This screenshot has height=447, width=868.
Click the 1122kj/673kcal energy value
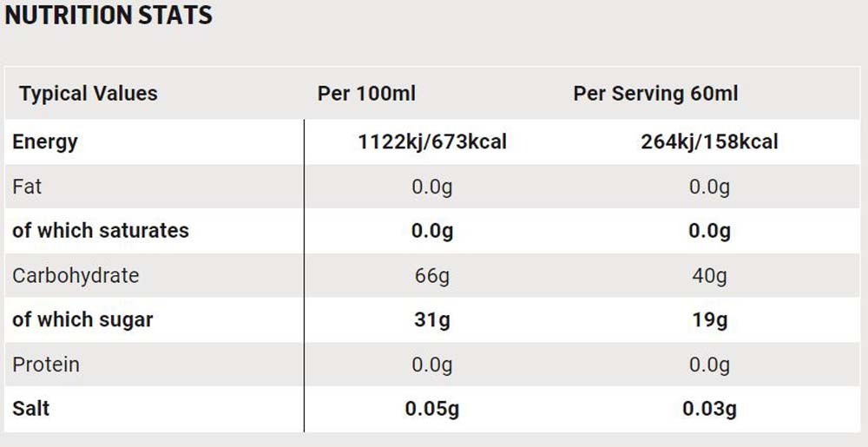pos(432,142)
